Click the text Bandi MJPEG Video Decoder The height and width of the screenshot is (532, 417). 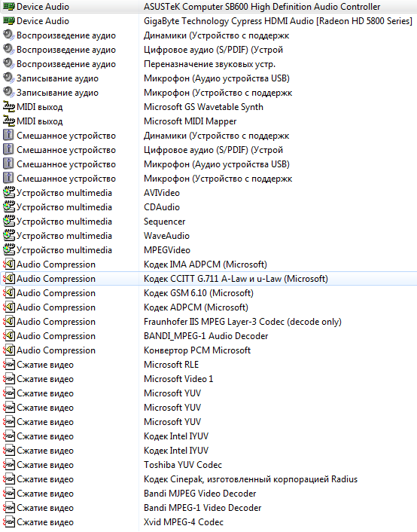pyautogui.click(x=200, y=494)
